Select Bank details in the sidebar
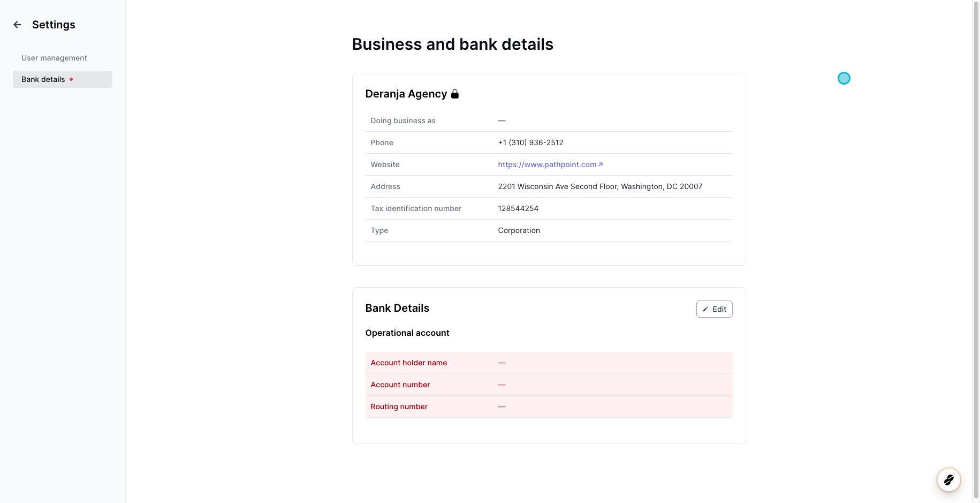 [x=43, y=79]
